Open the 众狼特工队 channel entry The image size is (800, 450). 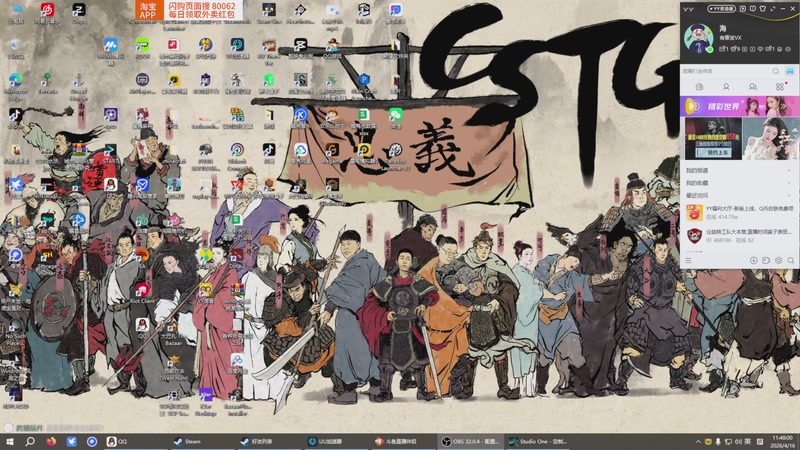coord(740,235)
